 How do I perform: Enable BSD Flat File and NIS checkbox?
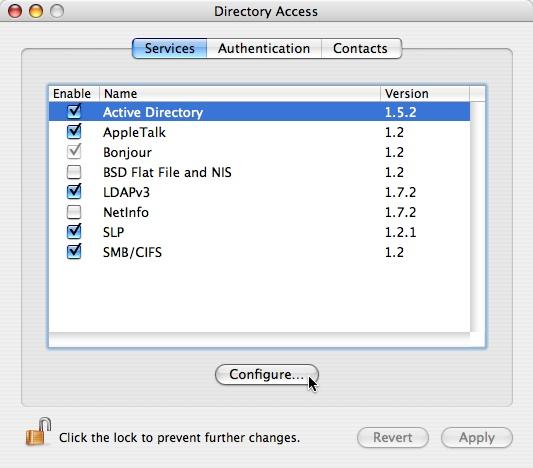74,172
